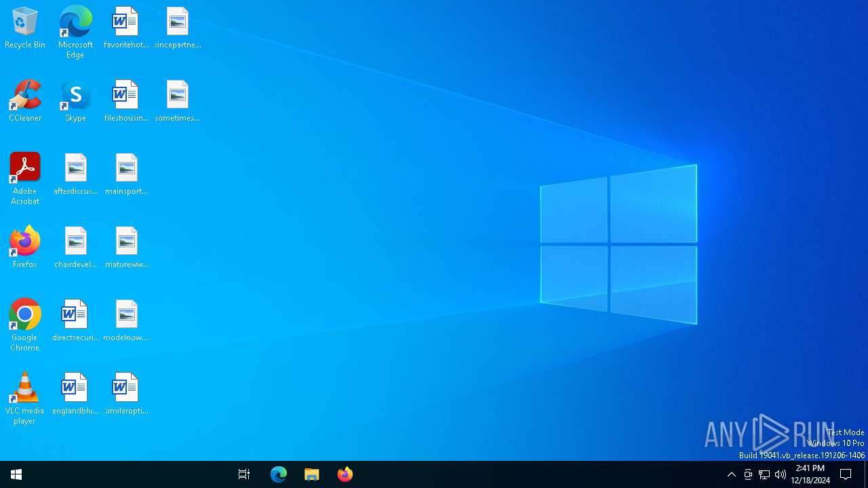The width and height of the screenshot is (868, 488).
Task: Select the directsecuri... Word document
Action: point(75,321)
